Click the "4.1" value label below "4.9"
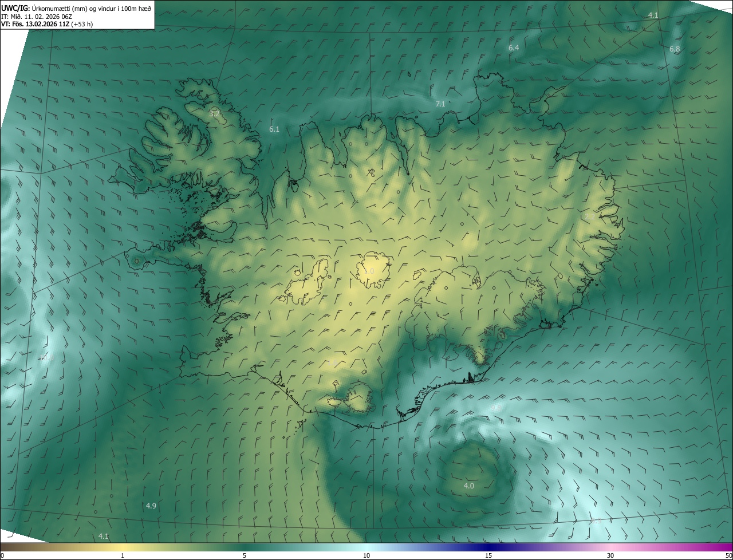The image size is (733, 560). [104, 537]
